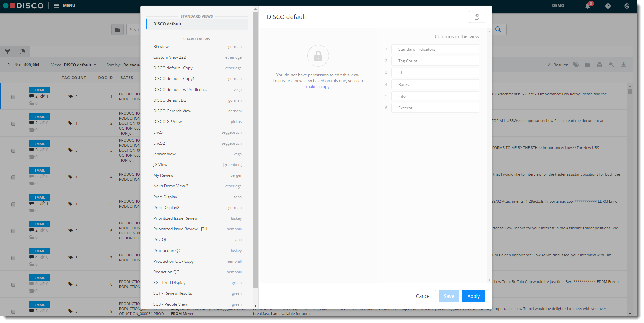
Task: Click the Tag Count column field
Action: 435,61
